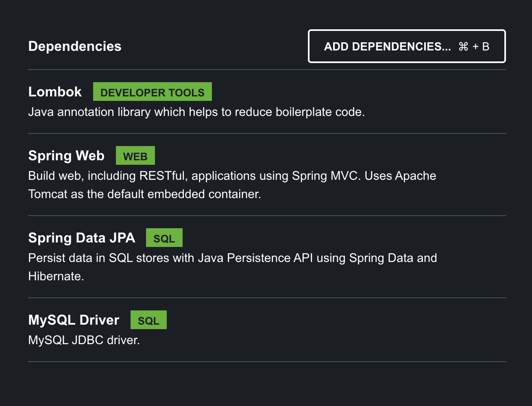Click Spring Web's Apache Tomcat description
Viewport: 532px width, 406px height.
pyautogui.click(x=232, y=176)
